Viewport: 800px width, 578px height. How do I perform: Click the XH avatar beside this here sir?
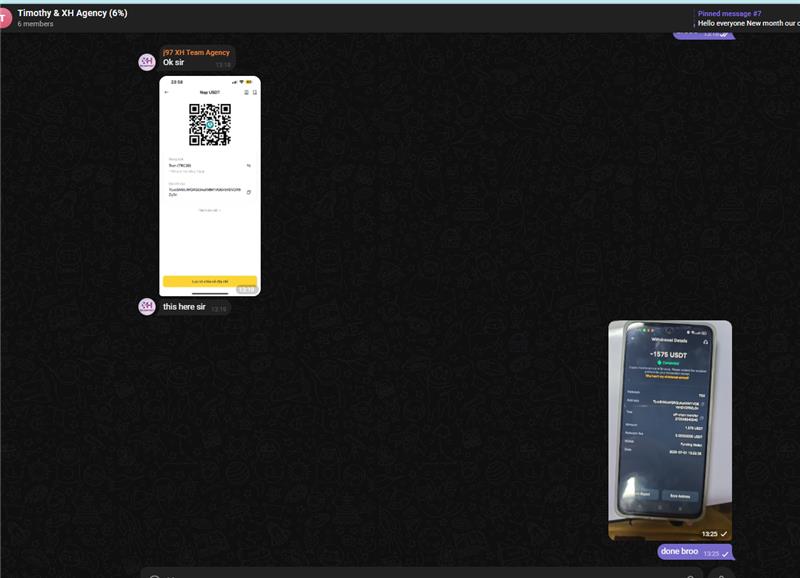pyautogui.click(x=146, y=306)
